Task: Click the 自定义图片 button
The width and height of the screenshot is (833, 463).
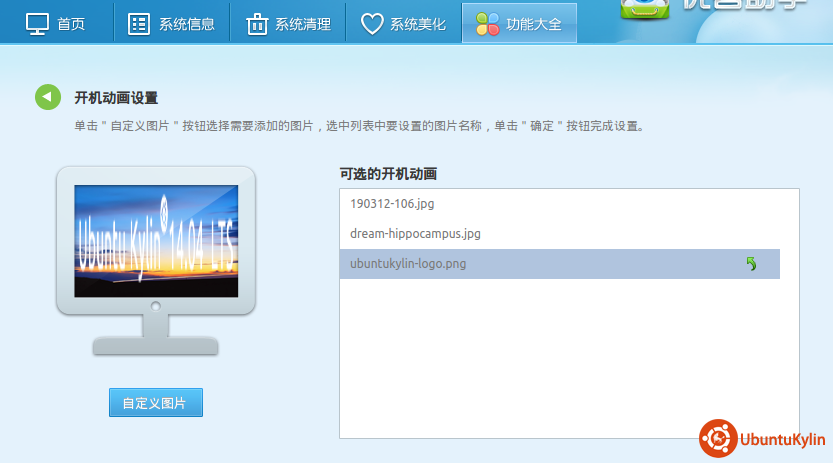Action: (x=155, y=403)
